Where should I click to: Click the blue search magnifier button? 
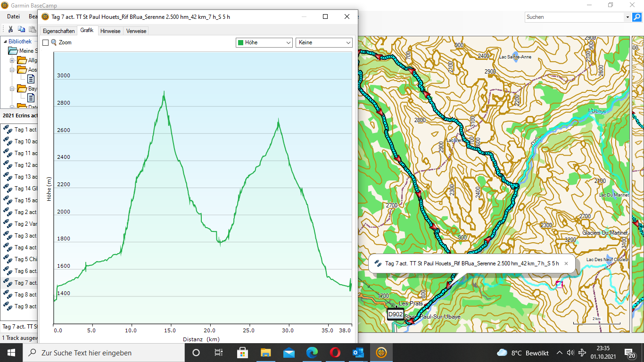(637, 17)
